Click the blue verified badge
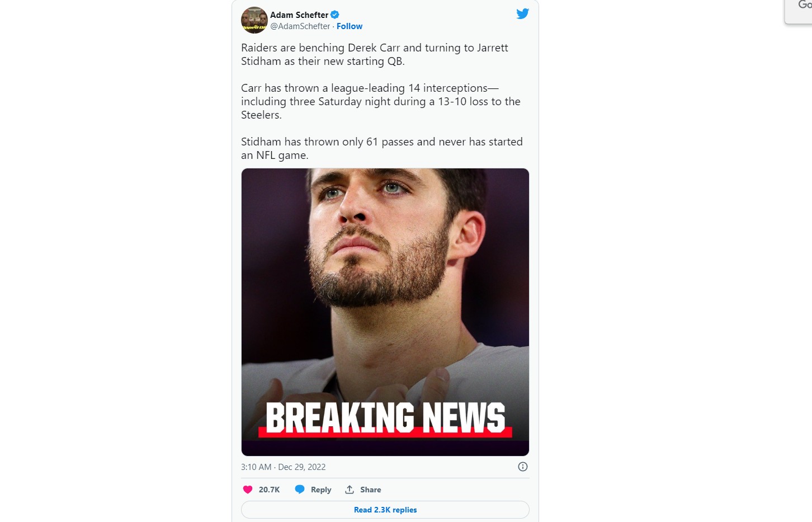This screenshot has height=522, width=812. pos(335,15)
